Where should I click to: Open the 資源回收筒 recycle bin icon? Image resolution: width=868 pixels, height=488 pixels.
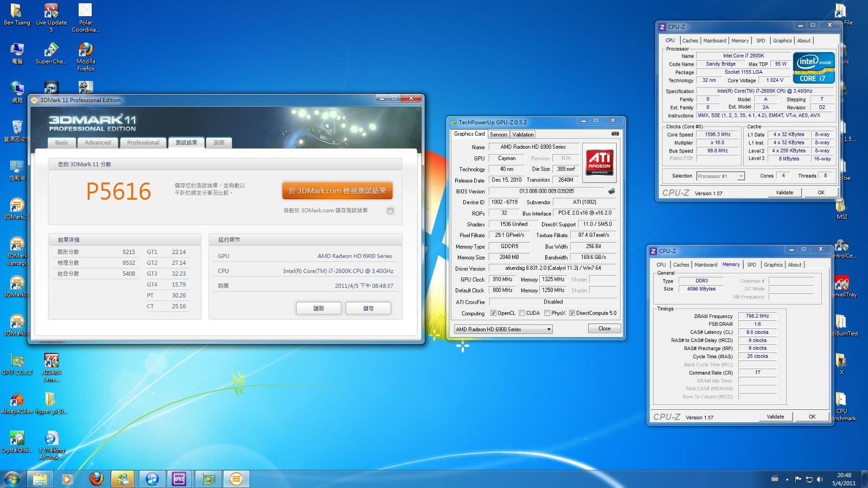17,131
